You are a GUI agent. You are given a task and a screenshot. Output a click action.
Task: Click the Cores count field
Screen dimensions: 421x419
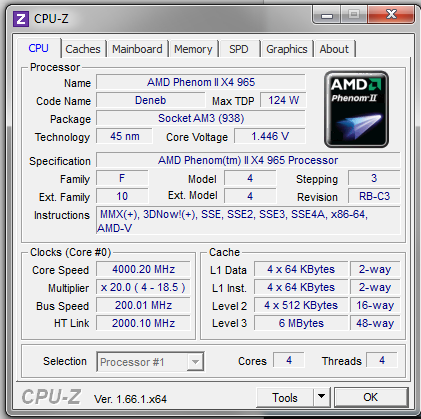pyautogui.click(x=289, y=360)
